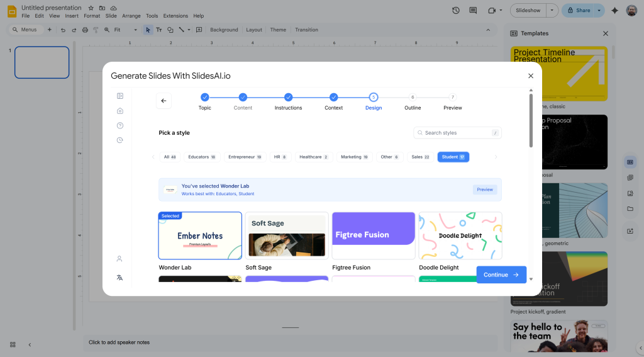This screenshot has width=644, height=357.
Task: Select the cursor select tool
Action: tap(148, 30)
